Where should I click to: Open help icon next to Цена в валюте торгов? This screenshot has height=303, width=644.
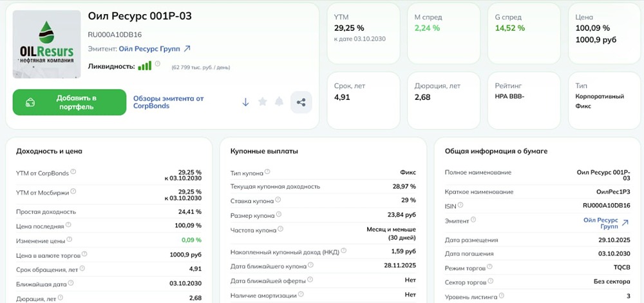pyautogui.click(x=84, y=254)
